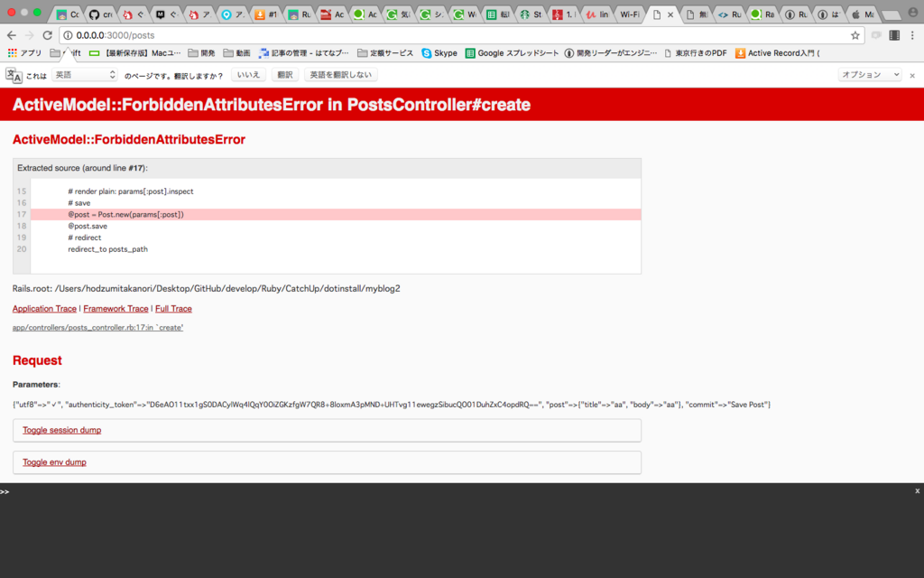
Task: Expand the Toggle session dump section
Action: click(x=60, y=430)
